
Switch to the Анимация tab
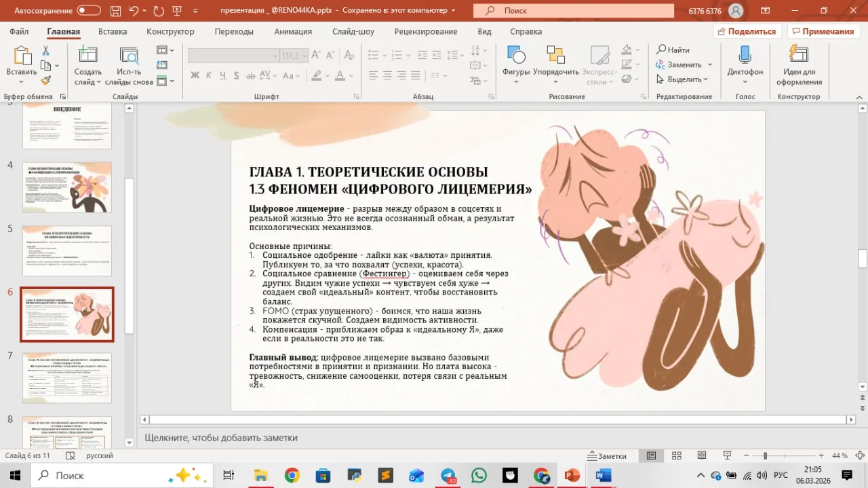pyautogui.click(x=293, y=31)
